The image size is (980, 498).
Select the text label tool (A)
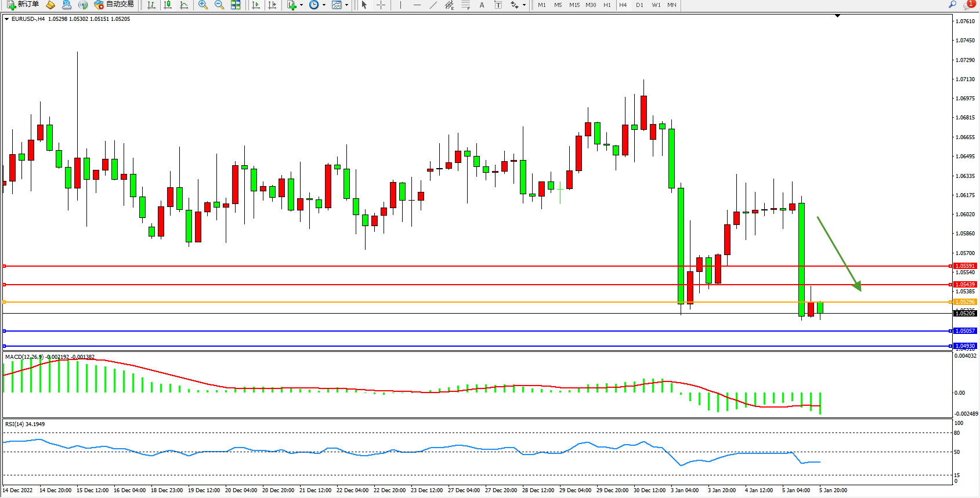[482, 5]
